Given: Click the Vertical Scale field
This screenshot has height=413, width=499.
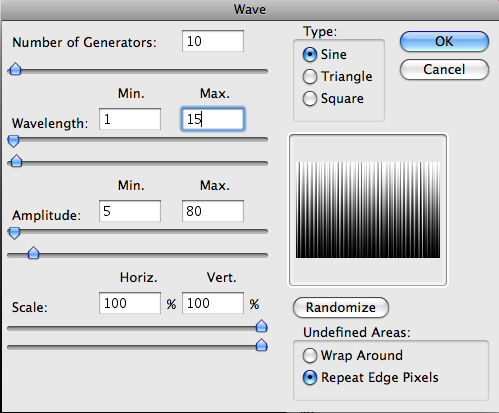Looking at the screenshot, I should (213, 303).
